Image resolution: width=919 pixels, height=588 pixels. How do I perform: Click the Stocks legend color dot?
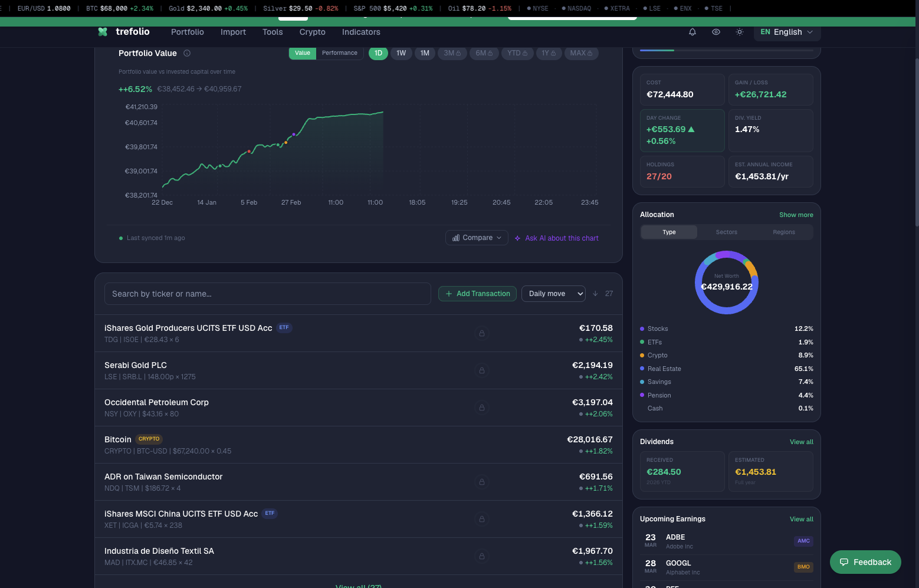pos(642,329)
